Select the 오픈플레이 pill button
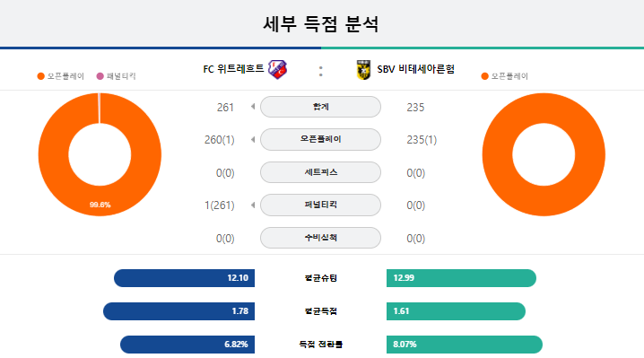Screen dimensions: 644x358 click(320, 139)
